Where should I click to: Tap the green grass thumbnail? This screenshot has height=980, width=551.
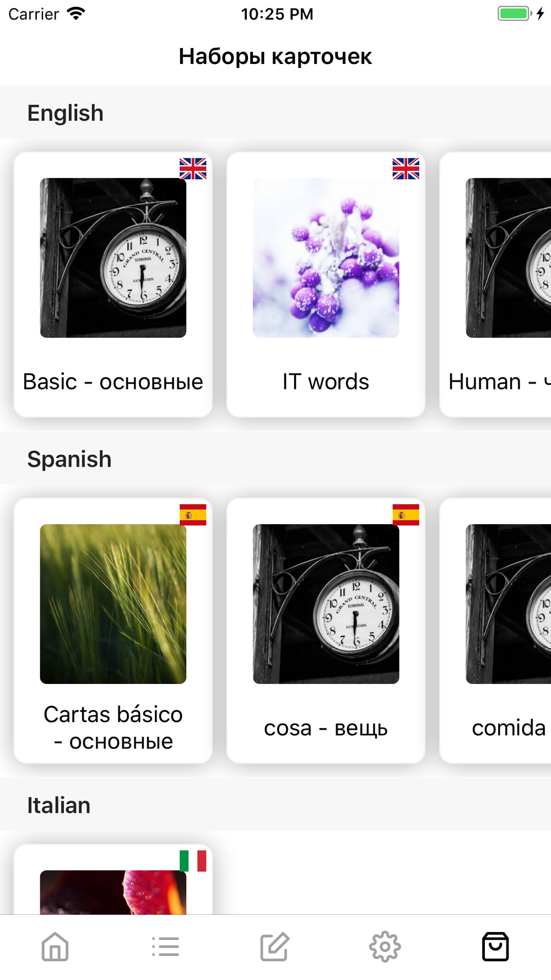point(113,604)
